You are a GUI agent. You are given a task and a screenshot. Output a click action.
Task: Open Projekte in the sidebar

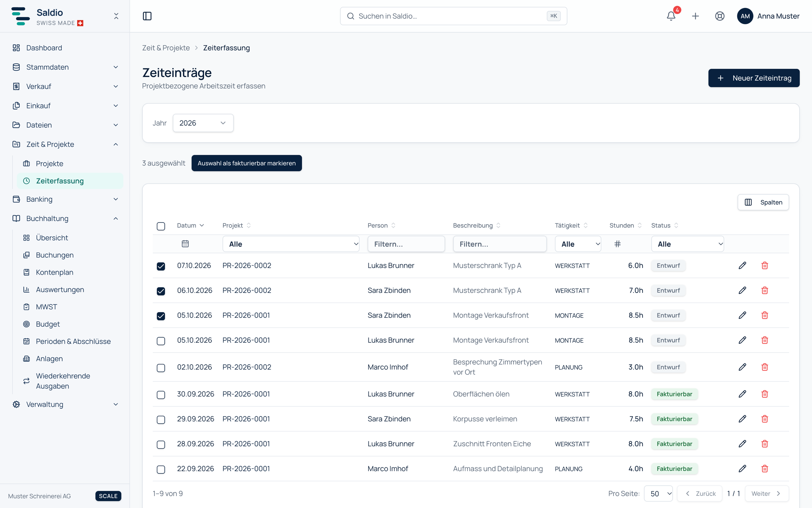click(x=70, y=164)
